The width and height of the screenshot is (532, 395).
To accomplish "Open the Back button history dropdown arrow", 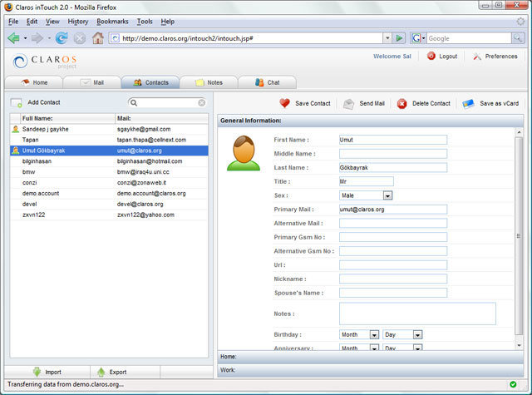I will [25, 38].
